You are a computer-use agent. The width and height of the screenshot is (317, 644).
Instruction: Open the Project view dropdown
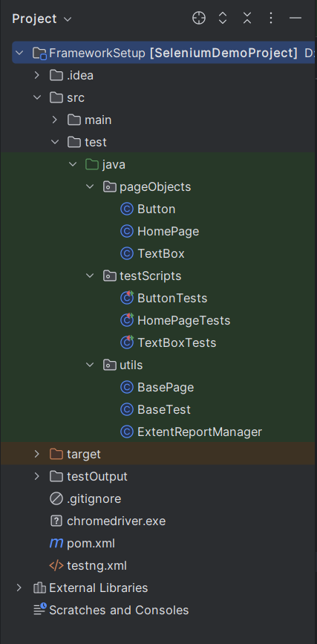pyautogui.click(x=42, y=19)
